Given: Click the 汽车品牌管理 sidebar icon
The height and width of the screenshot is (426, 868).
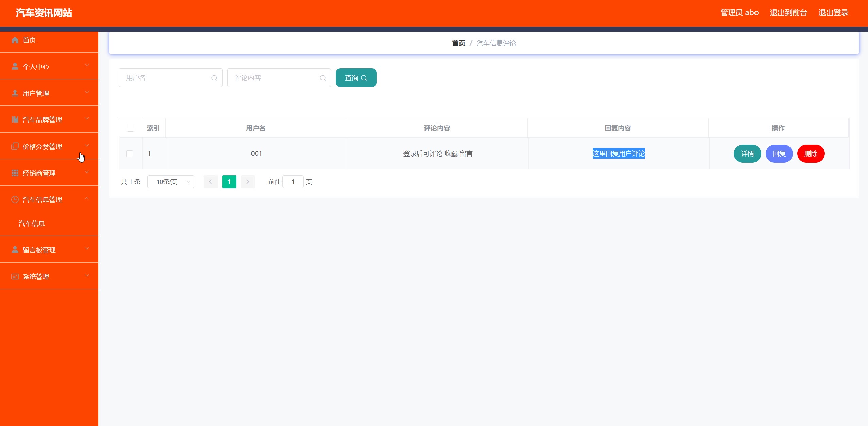Looking at the screenshot, I should click(x=15, y=120).
